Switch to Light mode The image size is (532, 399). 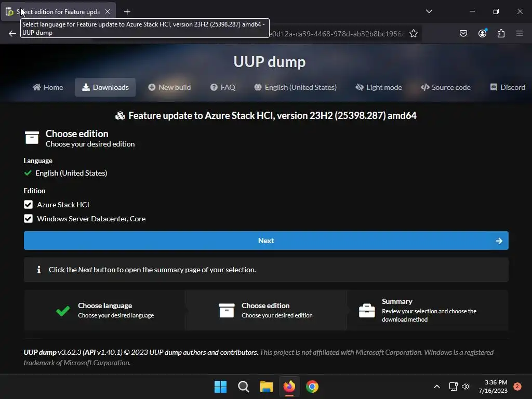[379, 87]
